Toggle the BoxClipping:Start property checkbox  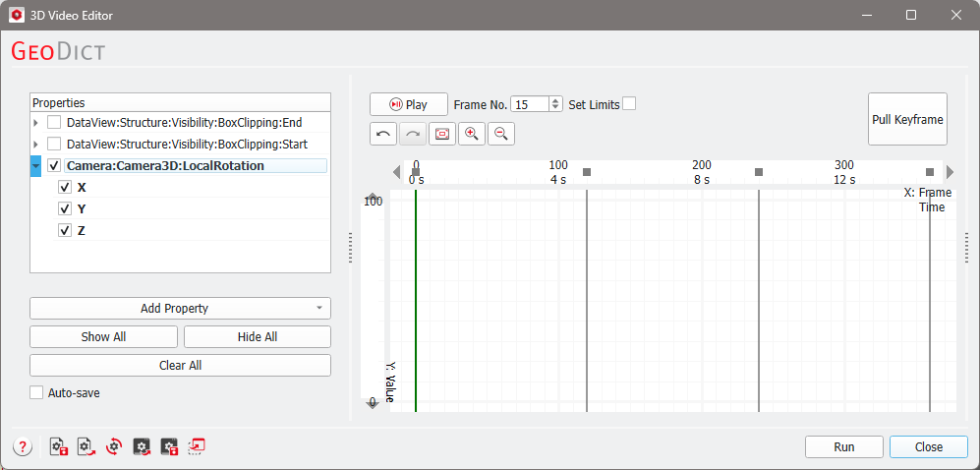point(54,144)
